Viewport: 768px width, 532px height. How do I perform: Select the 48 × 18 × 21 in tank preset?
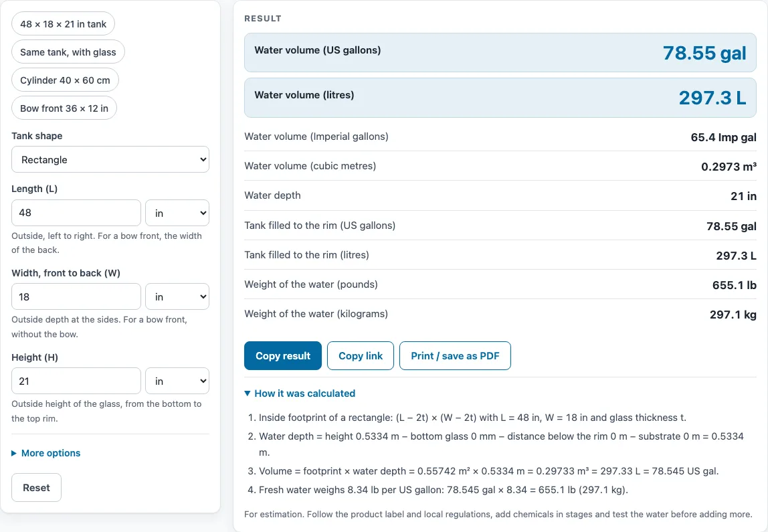pos(63,24)
